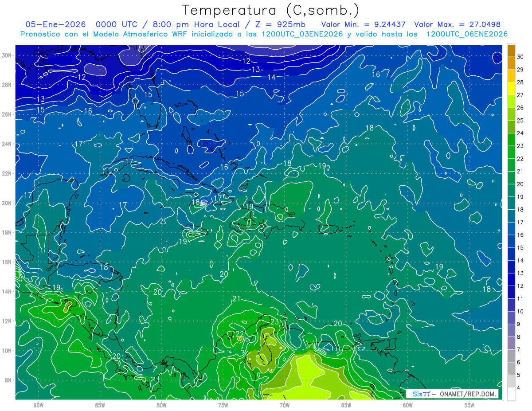The image size is (532, 411).
Task: Click the '22' contour label on the map
Action: (x=239, y=334)
